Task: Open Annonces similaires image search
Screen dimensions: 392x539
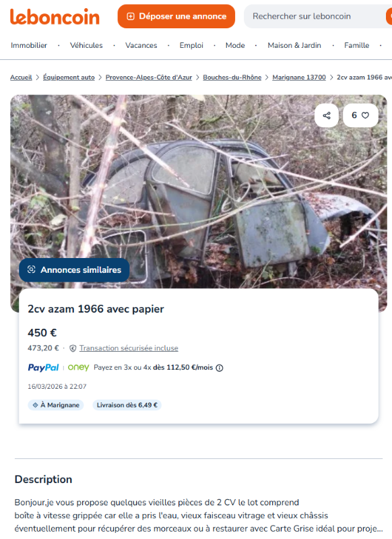Action: (x=74, y=270)
